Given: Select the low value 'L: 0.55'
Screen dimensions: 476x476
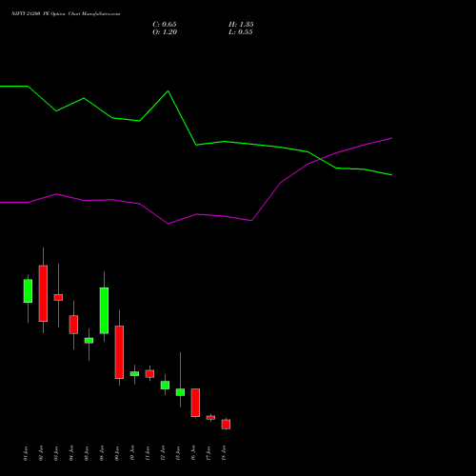Looking at the screenshot, I should click(x=241, y=32).
